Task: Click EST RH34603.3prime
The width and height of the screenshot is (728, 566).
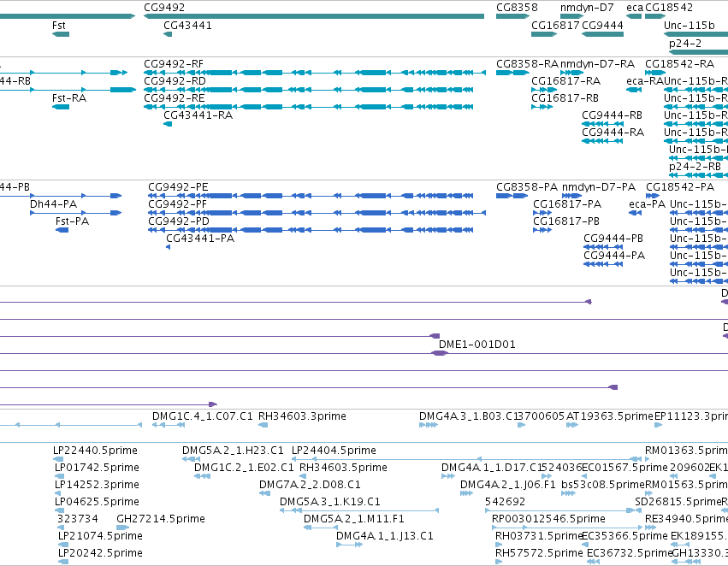Action: coord(302,416)
